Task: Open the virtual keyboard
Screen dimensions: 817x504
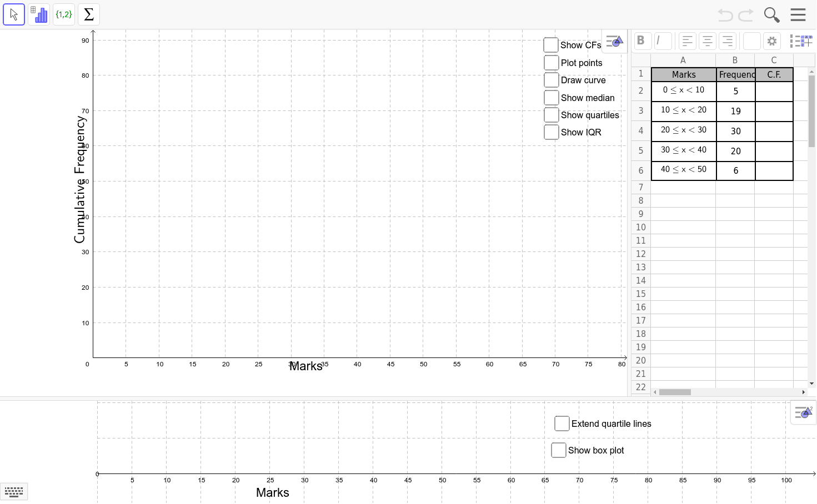Action: pyautogui.click(x=14, y=491)
